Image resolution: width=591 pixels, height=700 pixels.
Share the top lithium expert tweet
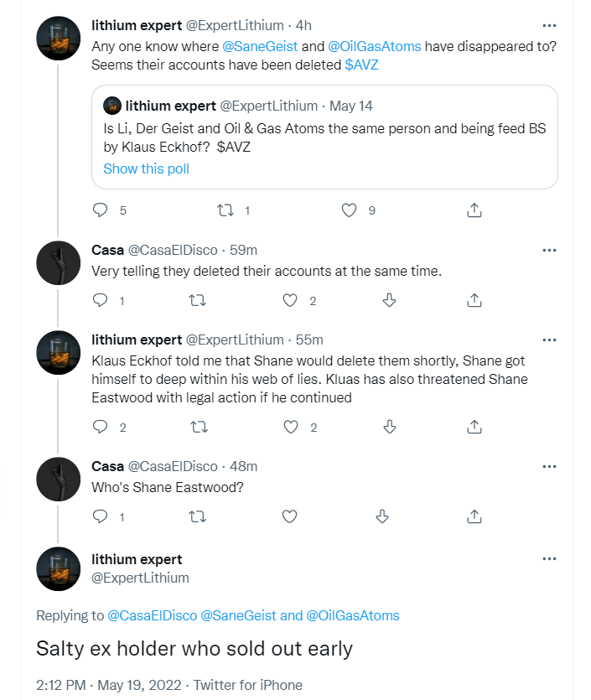coord(474,210)
